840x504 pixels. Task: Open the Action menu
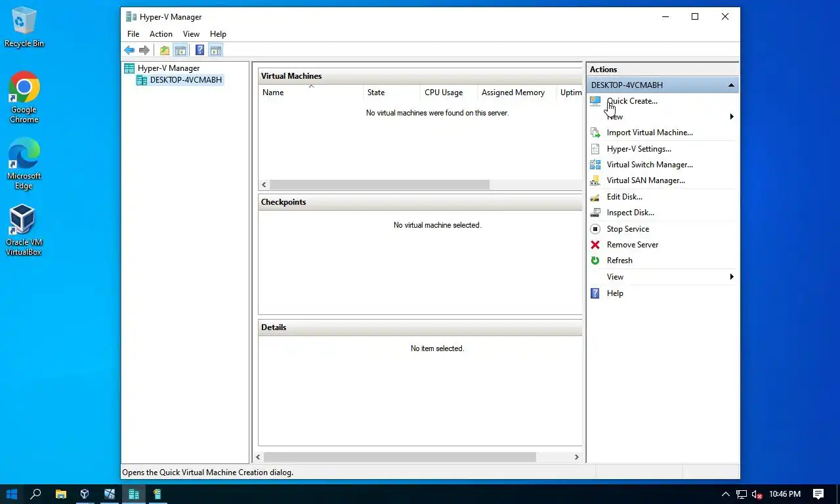click(161, 34)
